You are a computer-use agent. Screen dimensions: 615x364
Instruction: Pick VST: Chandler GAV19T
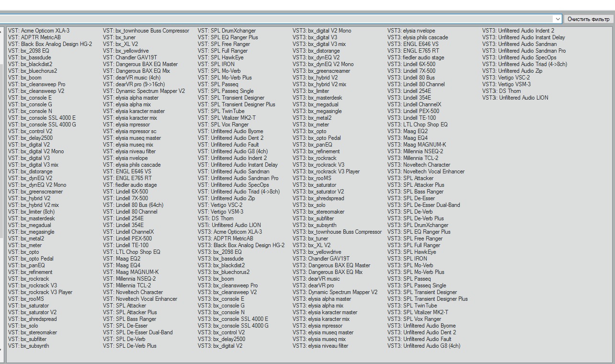tap(130, 57)
